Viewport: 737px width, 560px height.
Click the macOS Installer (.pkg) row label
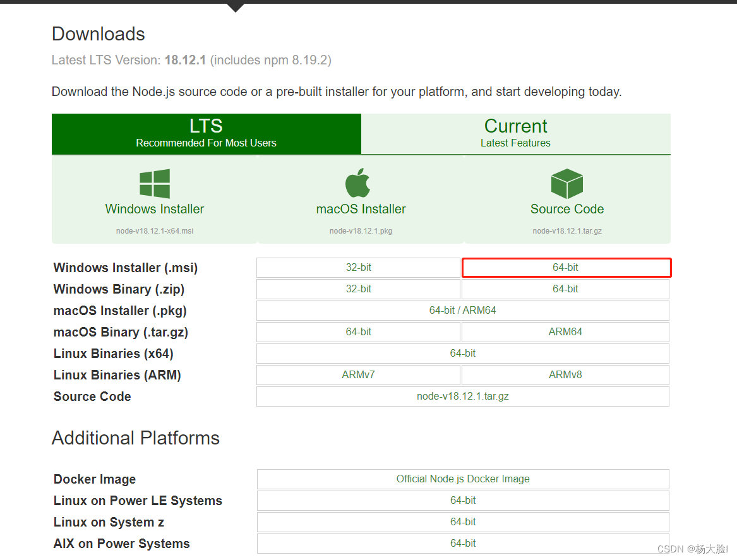[x=120, y=311]
